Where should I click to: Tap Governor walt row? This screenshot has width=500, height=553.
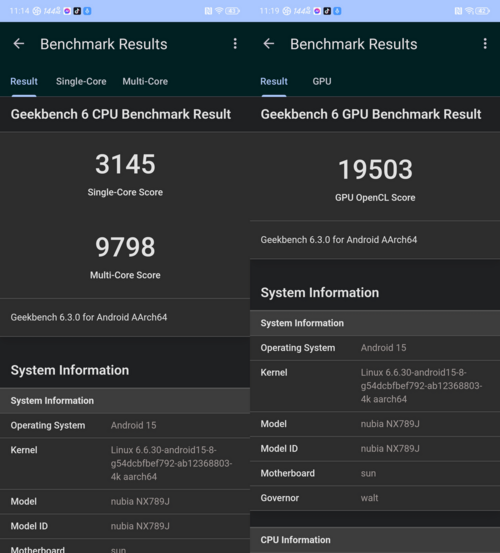pyautogui.click(x=375, y=498)
